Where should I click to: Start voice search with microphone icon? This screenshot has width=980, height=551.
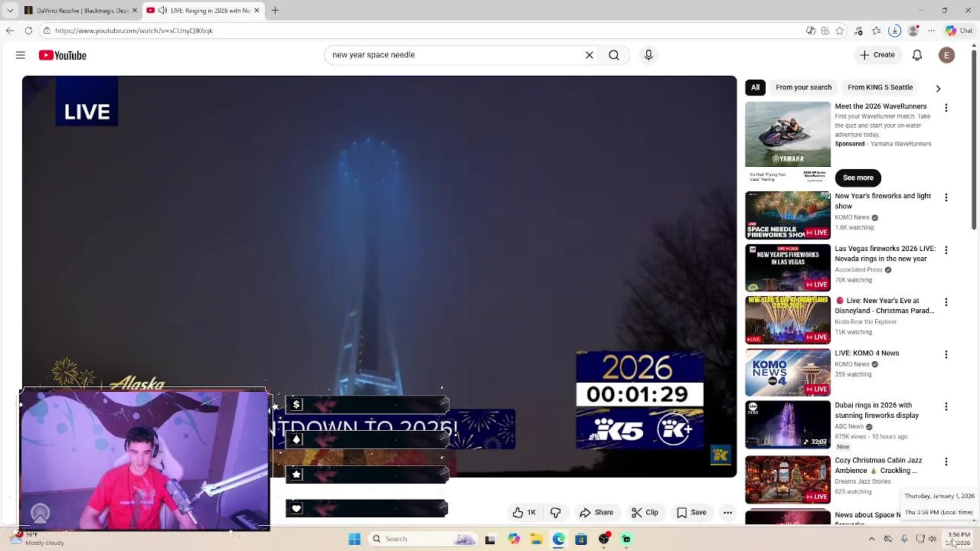[x=648, y=55]
